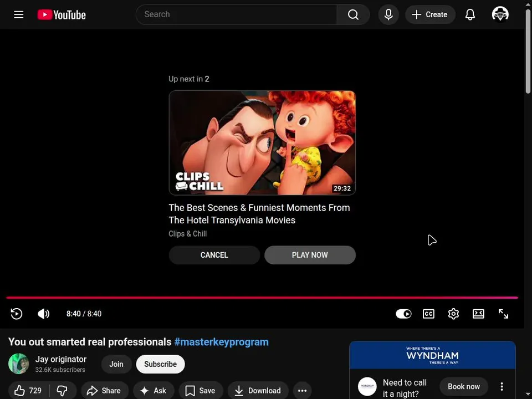Enter full screen mode

(503, 314)
